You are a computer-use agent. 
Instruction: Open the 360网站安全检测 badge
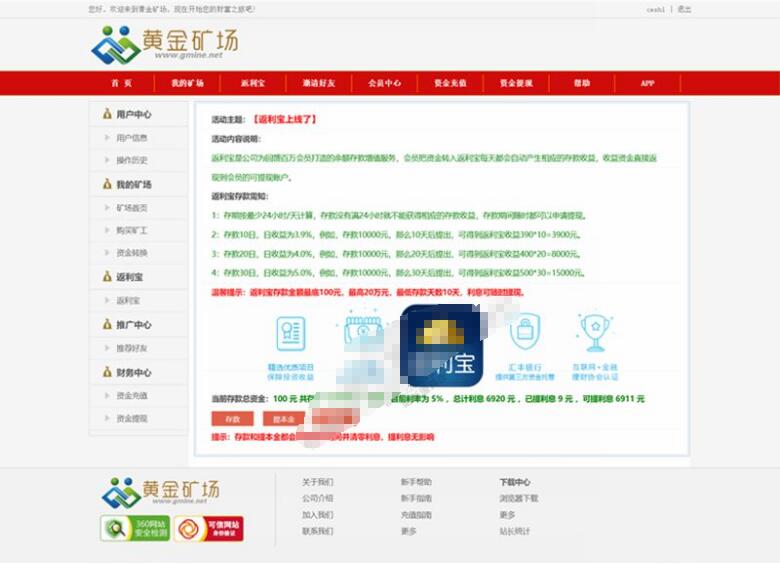[x=135, y=528]
